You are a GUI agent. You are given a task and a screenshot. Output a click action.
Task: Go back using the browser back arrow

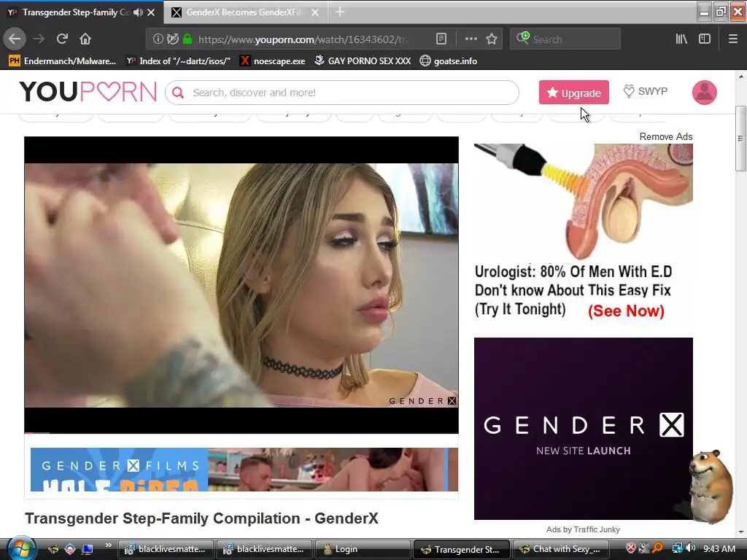point(15,39)
